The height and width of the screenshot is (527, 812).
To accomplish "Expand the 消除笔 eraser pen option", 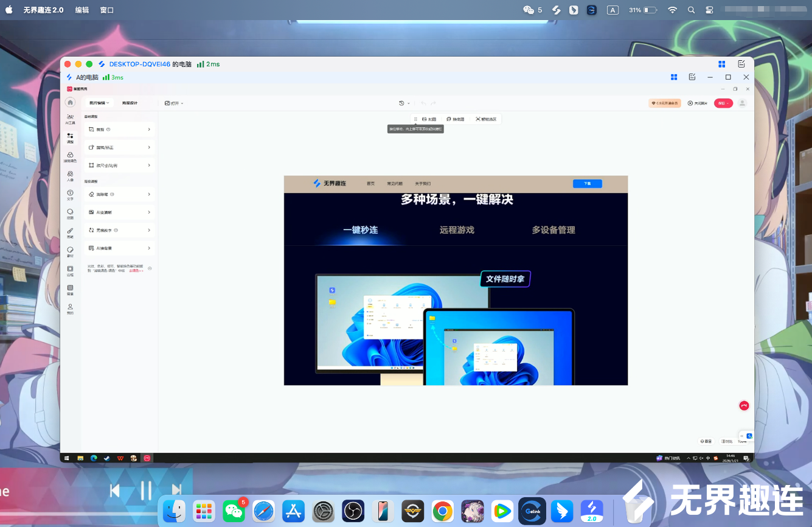I will coord(119,195).
